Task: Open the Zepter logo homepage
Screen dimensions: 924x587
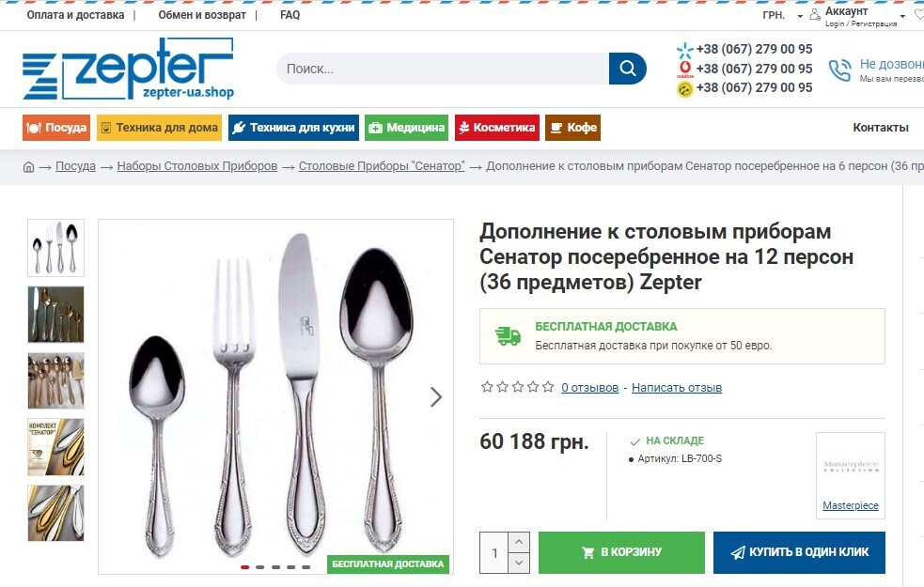Action: 129,69
